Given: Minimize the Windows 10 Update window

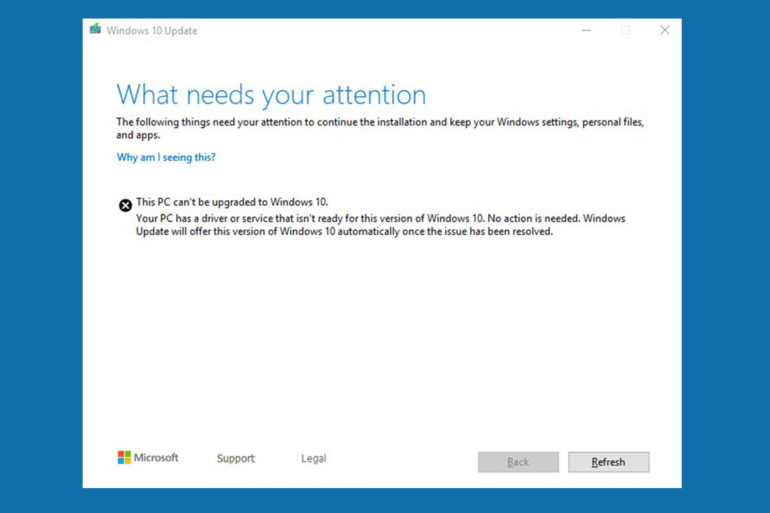Looking at the screenshot, I should [x=586, y=30].
